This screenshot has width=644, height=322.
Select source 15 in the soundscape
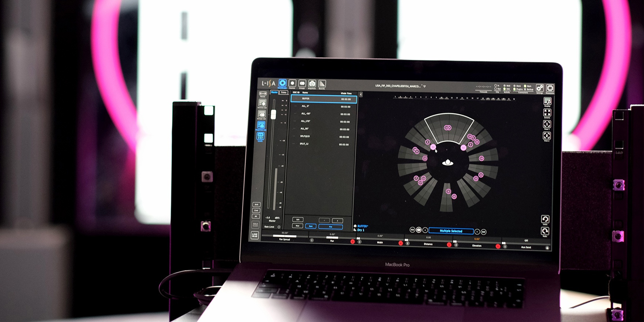coord(454,196)
